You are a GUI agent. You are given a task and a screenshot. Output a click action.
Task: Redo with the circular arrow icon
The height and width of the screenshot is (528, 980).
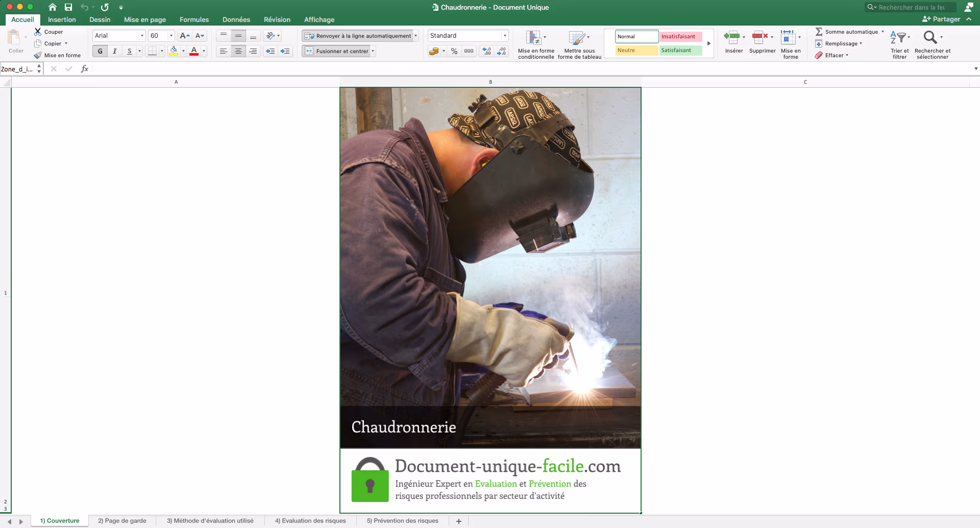click(105, 7)
